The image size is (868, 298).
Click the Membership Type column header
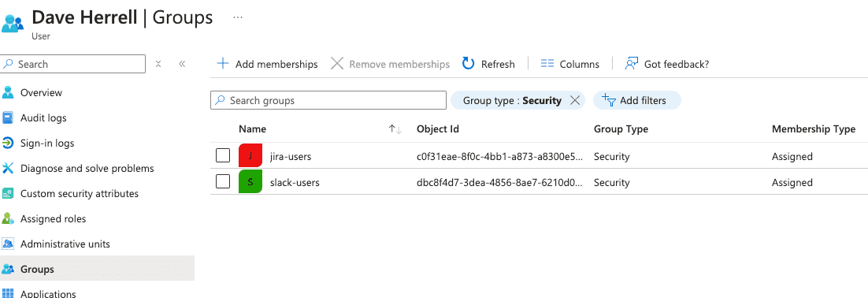814,129
